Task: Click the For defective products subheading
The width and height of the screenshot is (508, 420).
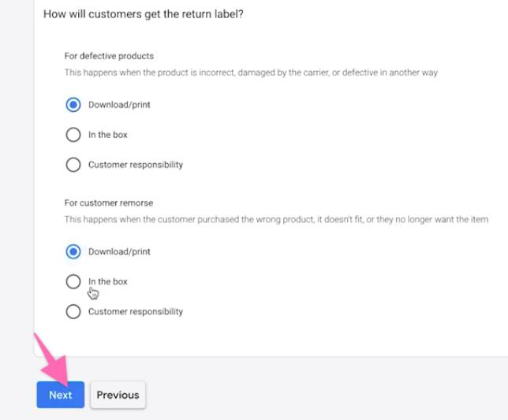Action: (x=109, y=56)
